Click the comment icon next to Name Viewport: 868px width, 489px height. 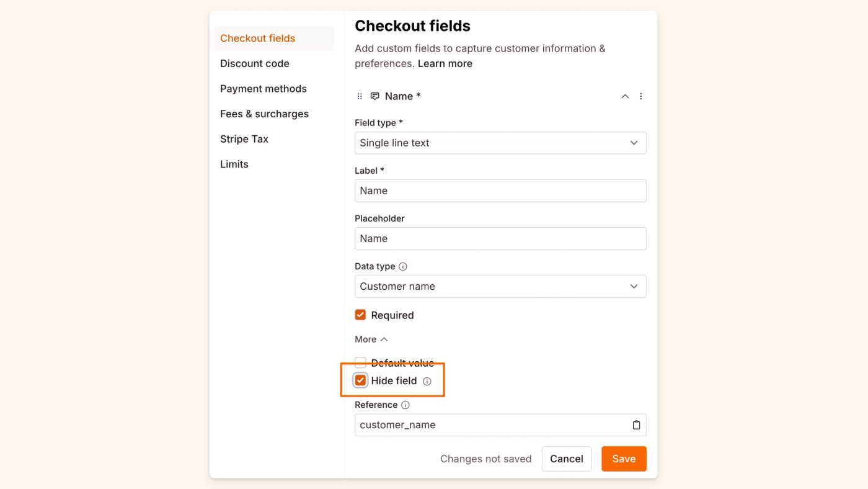point(374,96)
